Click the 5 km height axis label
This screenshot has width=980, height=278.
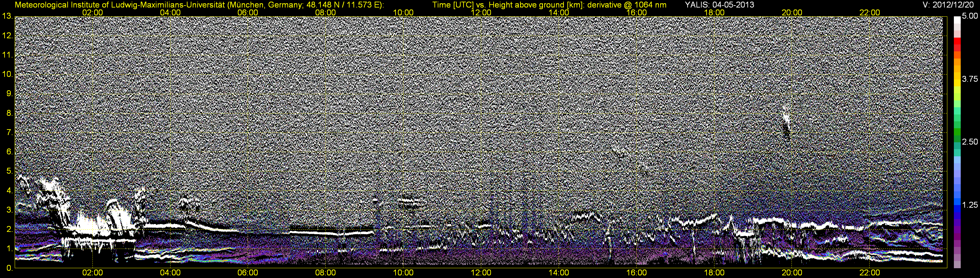point(9,171)
